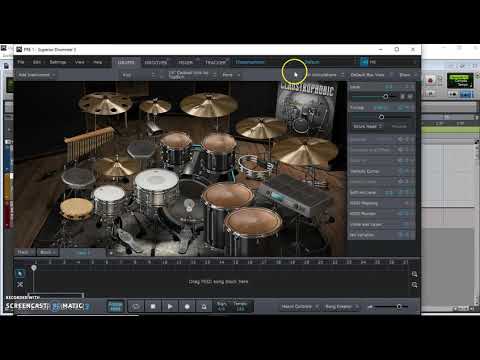Open the Default Mac View dropdown
This screenshot has height=360, width=480.
pyautogui.click(x=371, y=75)
